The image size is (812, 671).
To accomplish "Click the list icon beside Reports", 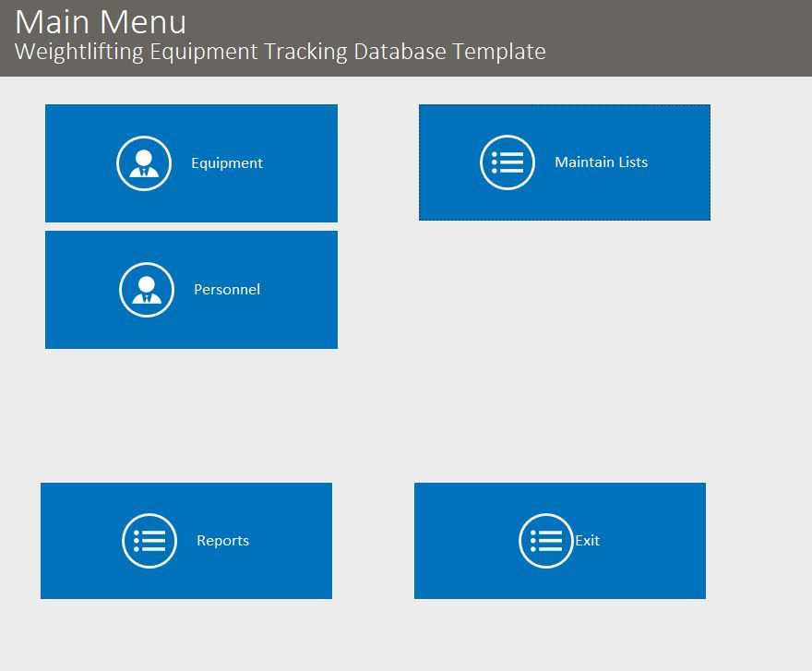I will click(149, 541).
